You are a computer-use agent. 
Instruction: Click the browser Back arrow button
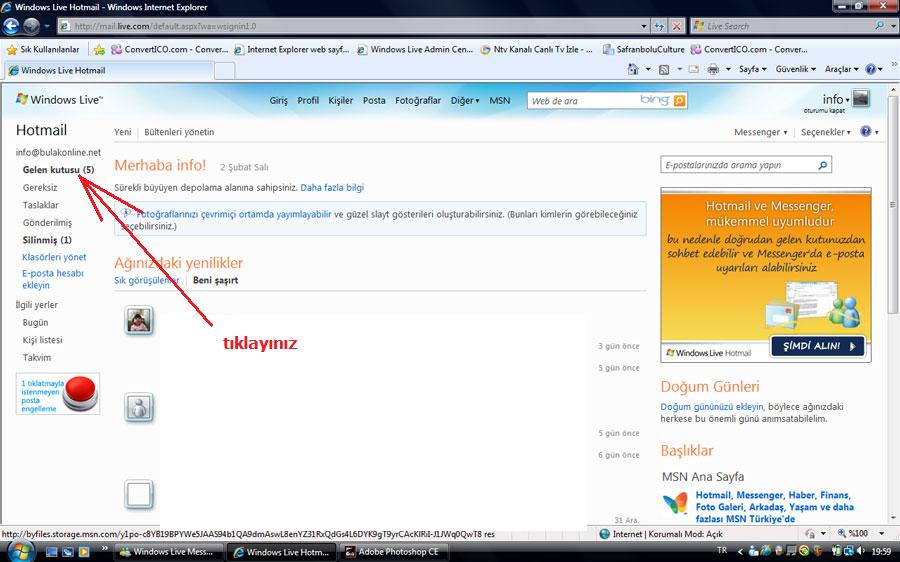coord(11,26)
